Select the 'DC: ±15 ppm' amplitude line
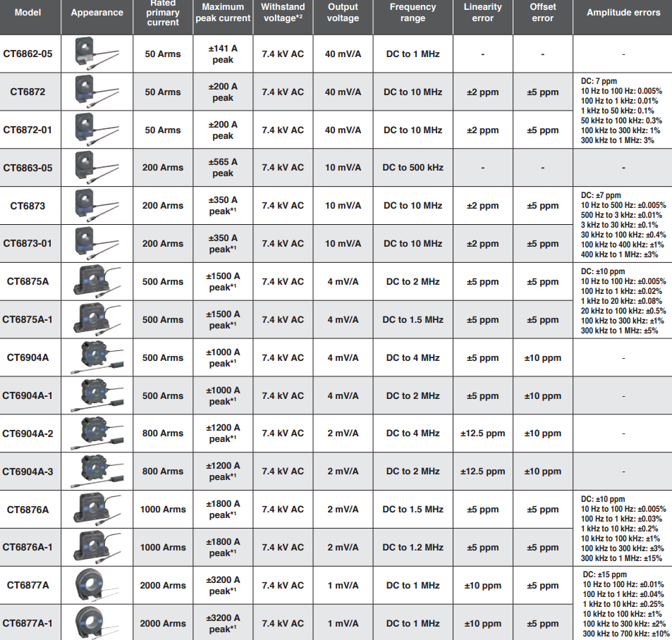Screen dimensions: 672x640 (x=605, y=574)
